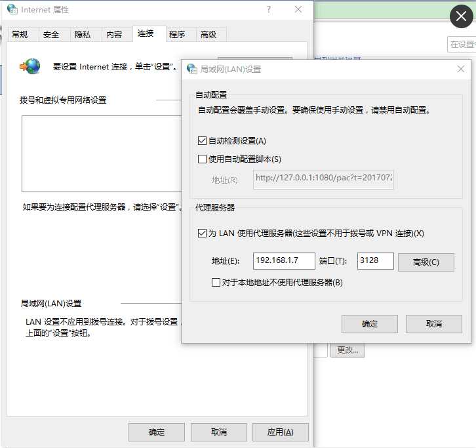Click the question mark help button
476x448 pixels.
pos(269,9)
